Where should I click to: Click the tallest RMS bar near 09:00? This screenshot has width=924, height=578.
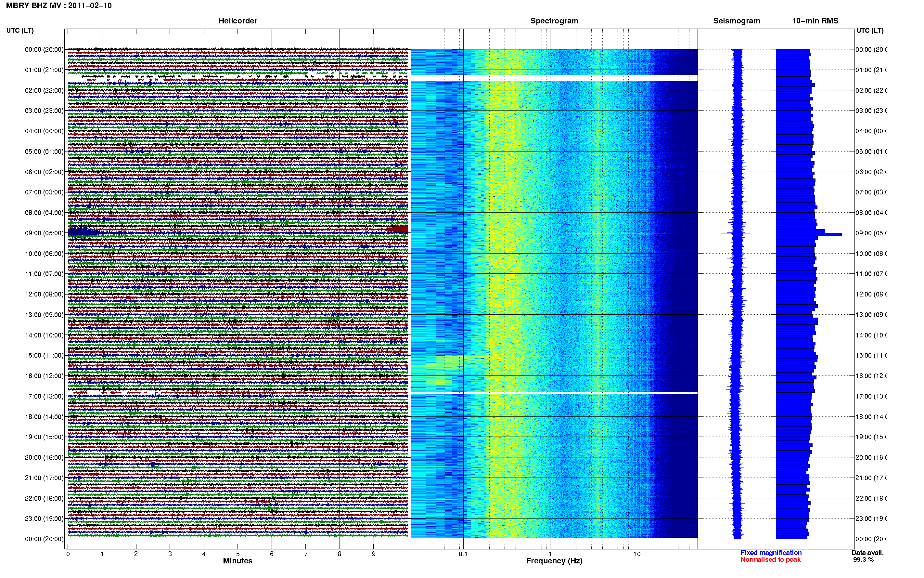(809, 234)
